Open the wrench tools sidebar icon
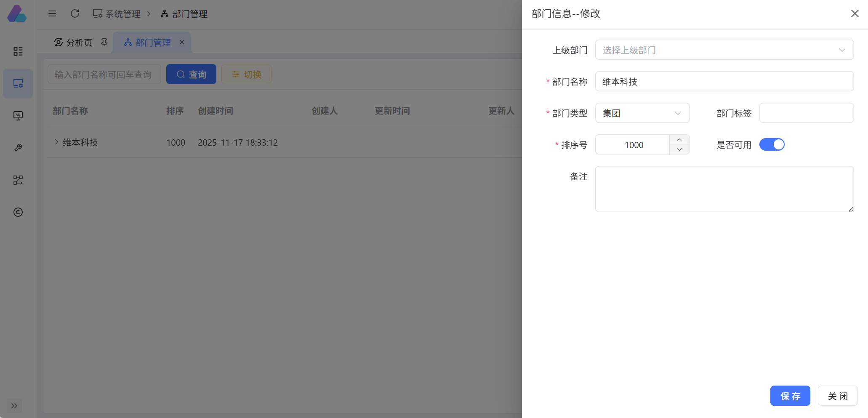 click(x=18, y=148)
